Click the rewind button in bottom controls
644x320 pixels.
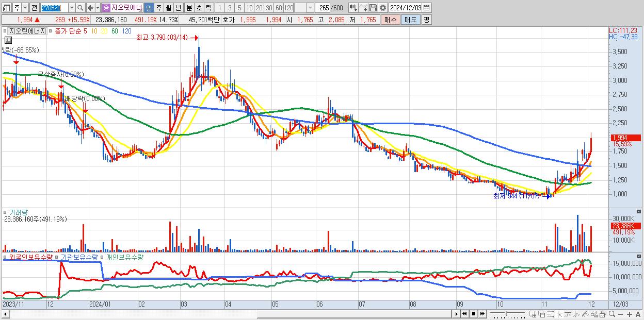(464, 314)
